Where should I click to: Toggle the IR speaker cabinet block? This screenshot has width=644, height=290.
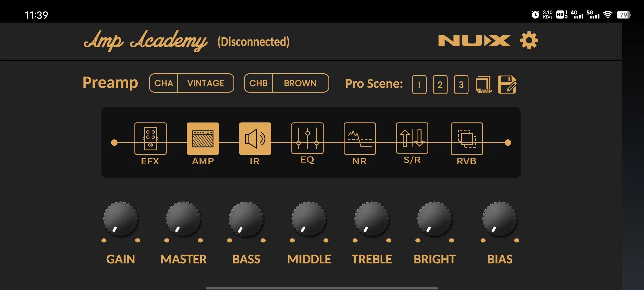(x=255, y=139)
